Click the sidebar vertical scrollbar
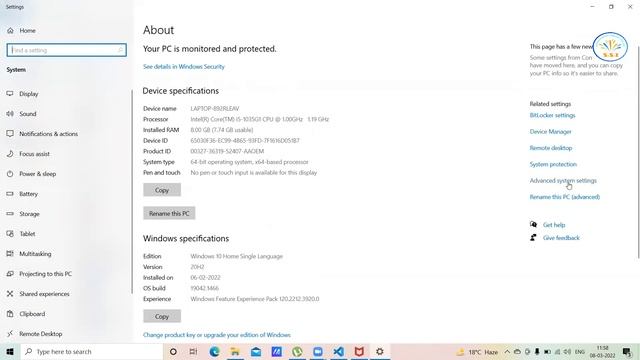 [x=131, y=191]
